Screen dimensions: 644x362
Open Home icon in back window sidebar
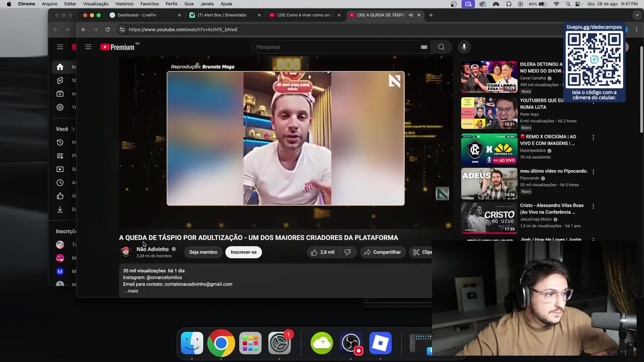60,67
